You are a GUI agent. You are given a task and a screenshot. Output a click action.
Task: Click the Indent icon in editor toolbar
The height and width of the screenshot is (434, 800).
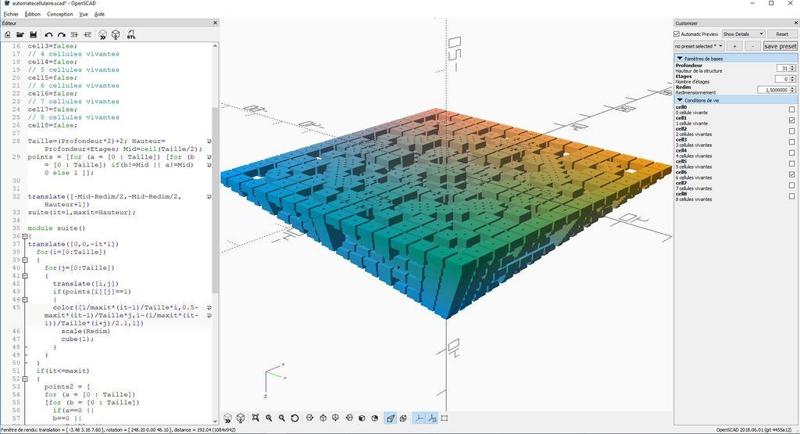[x=88, y=35]
